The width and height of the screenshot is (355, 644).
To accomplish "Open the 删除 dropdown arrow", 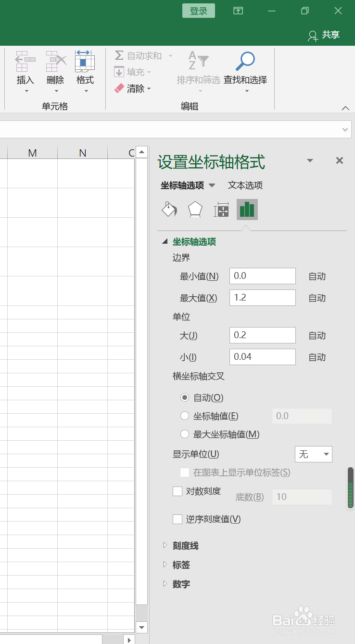I will pos(56,91).
